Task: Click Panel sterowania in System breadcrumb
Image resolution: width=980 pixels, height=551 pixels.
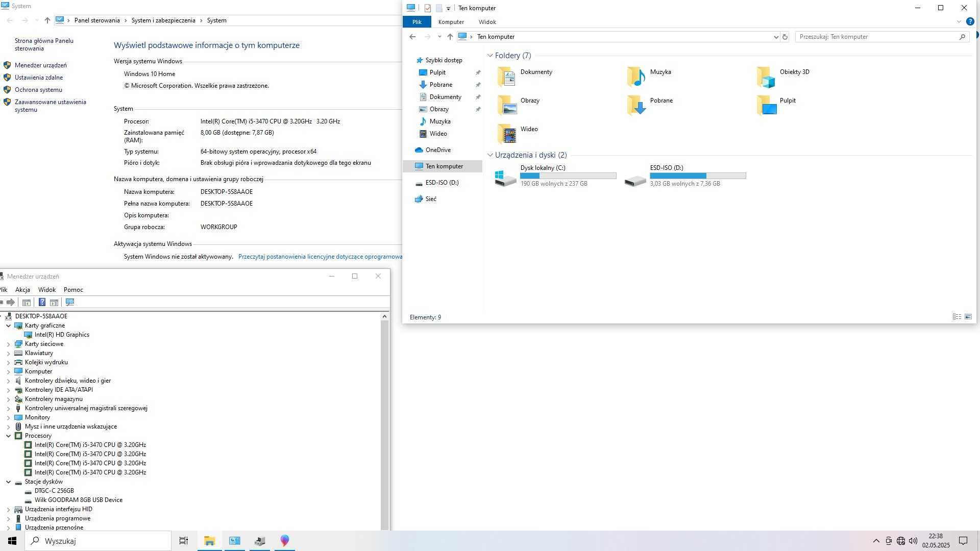Action: pyautogui.click(x=97, y=20)
